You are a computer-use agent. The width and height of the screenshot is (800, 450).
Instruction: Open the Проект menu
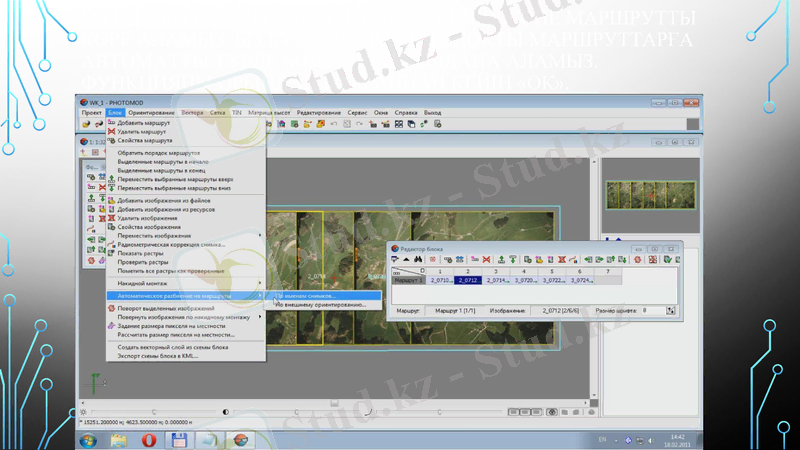(x=92, y=113)
